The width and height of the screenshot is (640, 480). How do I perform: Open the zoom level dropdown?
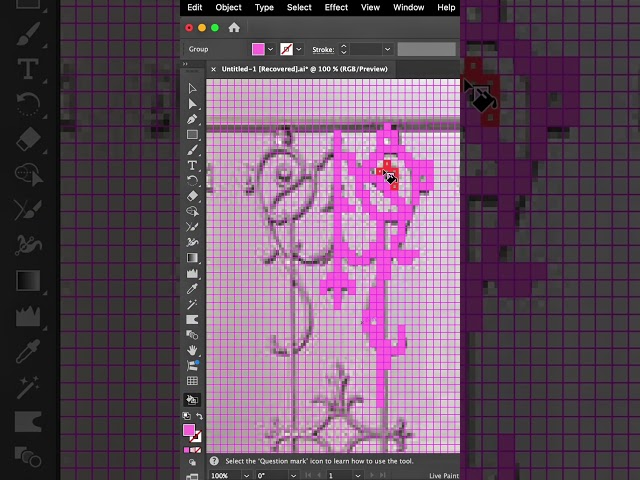(246, 476)
